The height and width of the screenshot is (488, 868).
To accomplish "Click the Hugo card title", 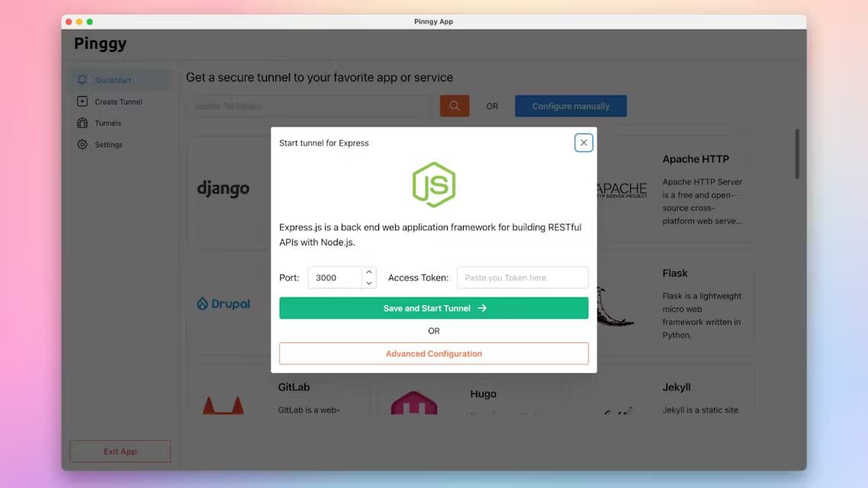I will 484,394.
